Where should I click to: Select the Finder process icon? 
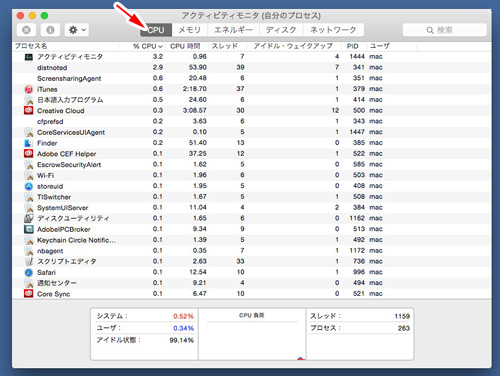29,143
